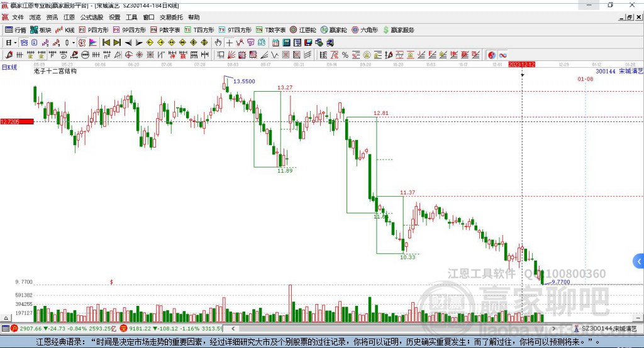Select the first yellow diamond arrow icon
This screenshot has height=348, width=644.
point(150,43)
